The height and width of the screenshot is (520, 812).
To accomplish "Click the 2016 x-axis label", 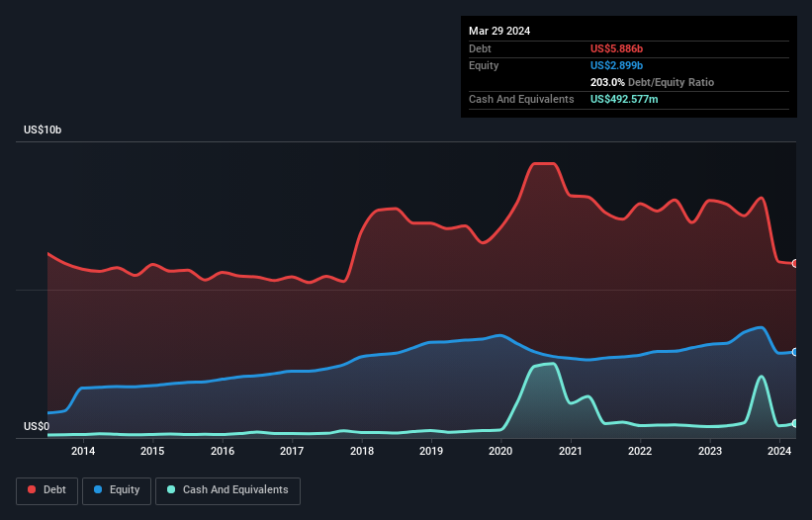I will [x=223, y=451].
